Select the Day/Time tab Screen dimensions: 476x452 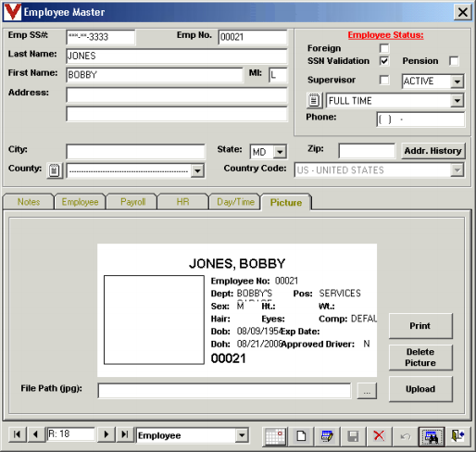235,202
